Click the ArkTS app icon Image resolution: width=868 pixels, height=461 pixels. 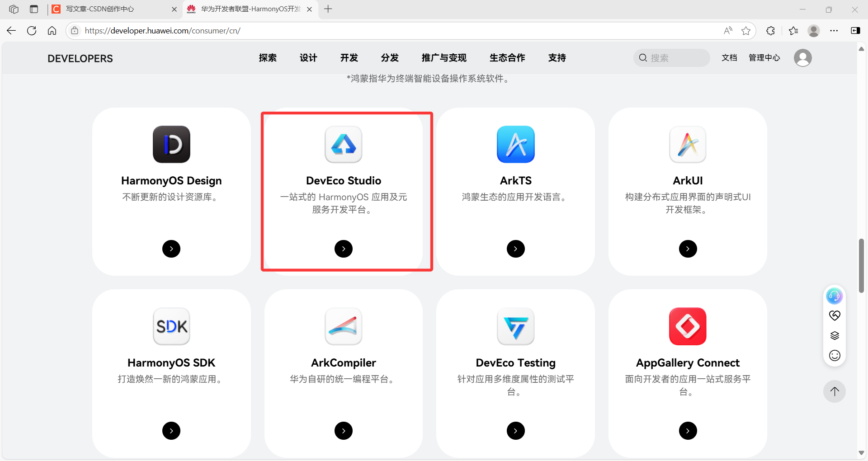(516, 144)
